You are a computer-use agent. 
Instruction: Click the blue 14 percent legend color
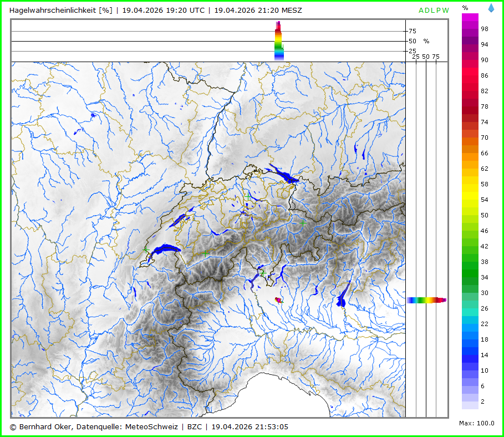coord(470,354)
